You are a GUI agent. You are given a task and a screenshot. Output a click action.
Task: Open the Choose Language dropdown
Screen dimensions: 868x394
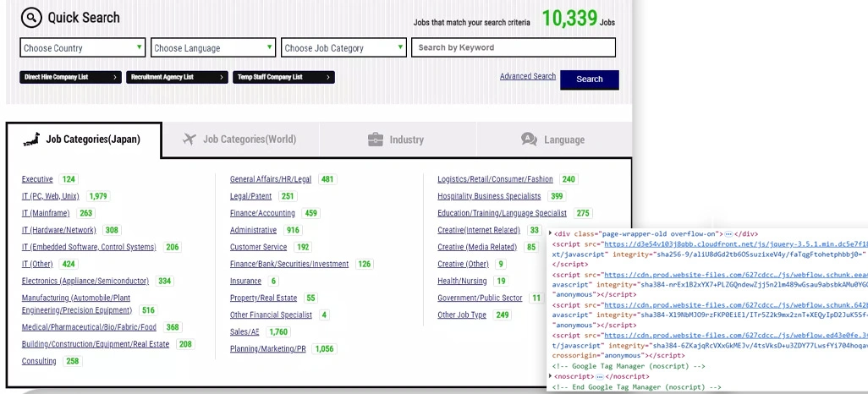click(213, 47)
